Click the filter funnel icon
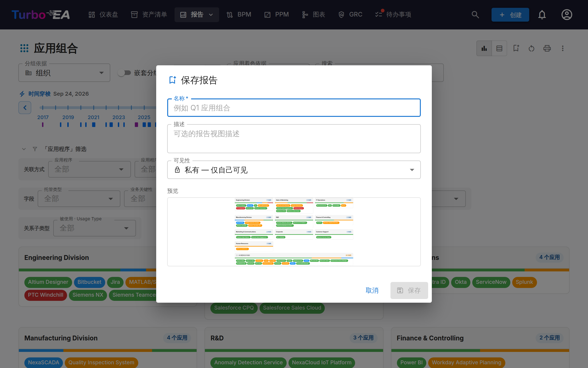588x368 pixels. click(x=35, y=149)
